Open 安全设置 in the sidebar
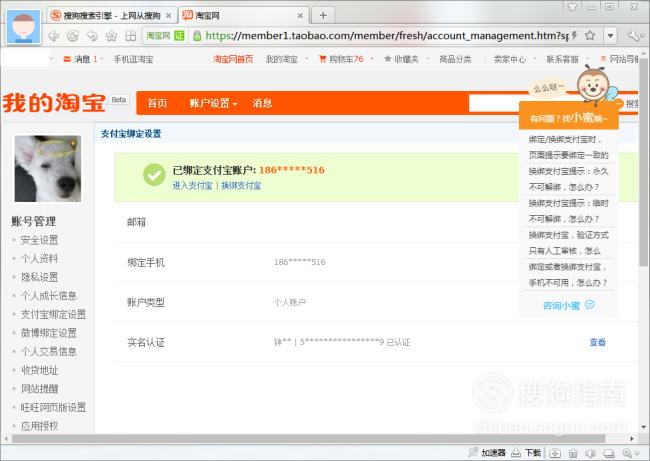The width and height of the screenshot is (650, 461). pyautogui.click(x=39, y=240)
